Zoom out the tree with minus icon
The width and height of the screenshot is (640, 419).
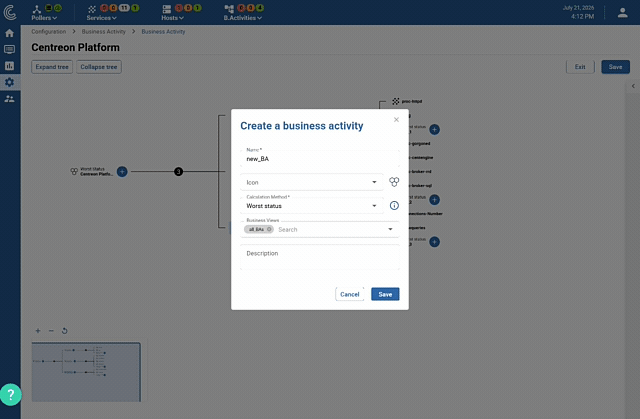click(51, 331)
